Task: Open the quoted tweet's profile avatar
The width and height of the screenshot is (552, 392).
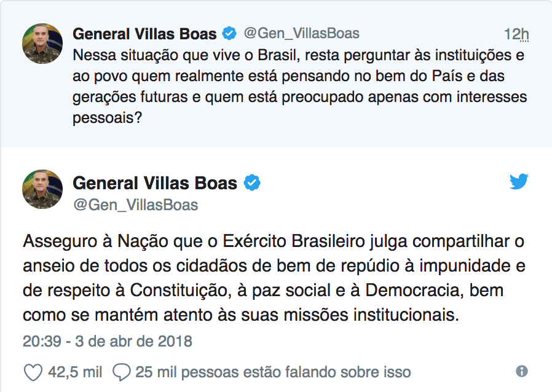Action: 42,44
